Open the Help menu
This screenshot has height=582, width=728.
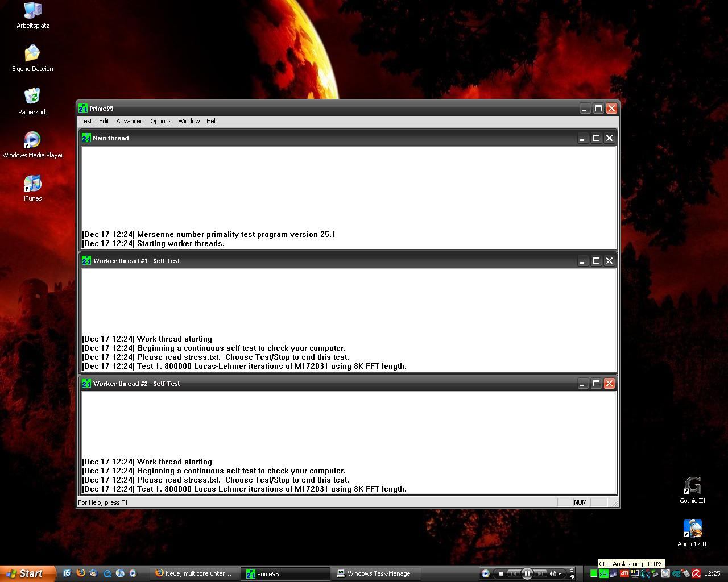(x=212, y=121)
